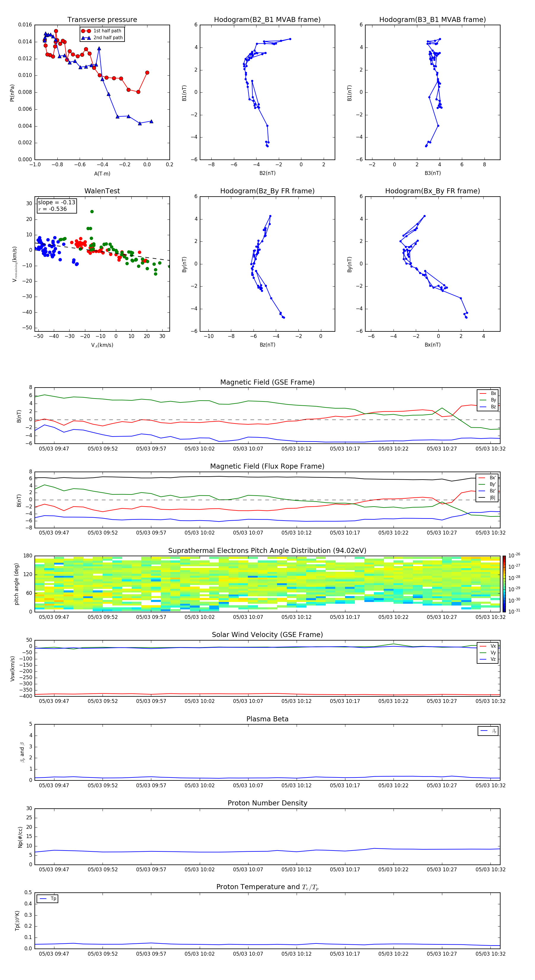
Task: Click the 'Plasma Beta' plot title
Action: [267, 719]
